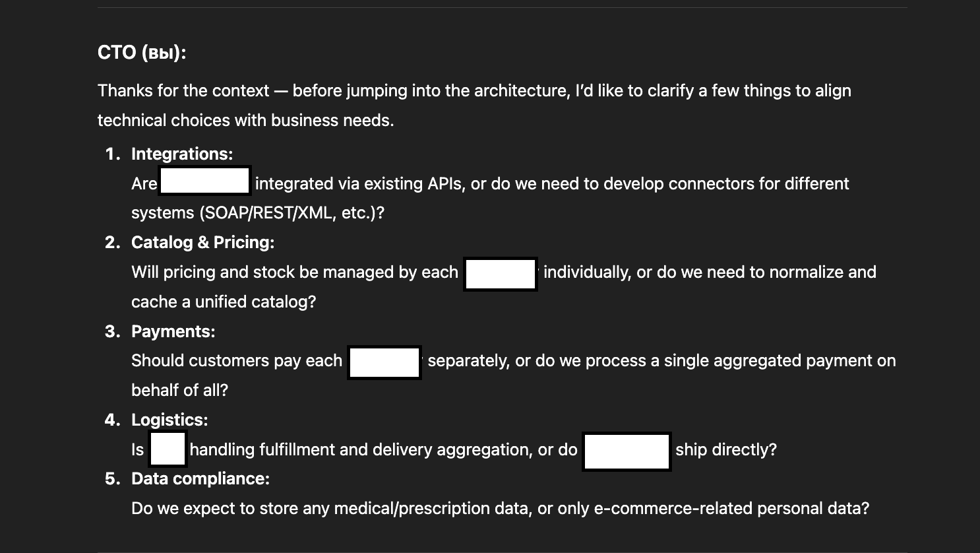
Task: Click the "behalf of all?" text line
Action: [179, 390]
